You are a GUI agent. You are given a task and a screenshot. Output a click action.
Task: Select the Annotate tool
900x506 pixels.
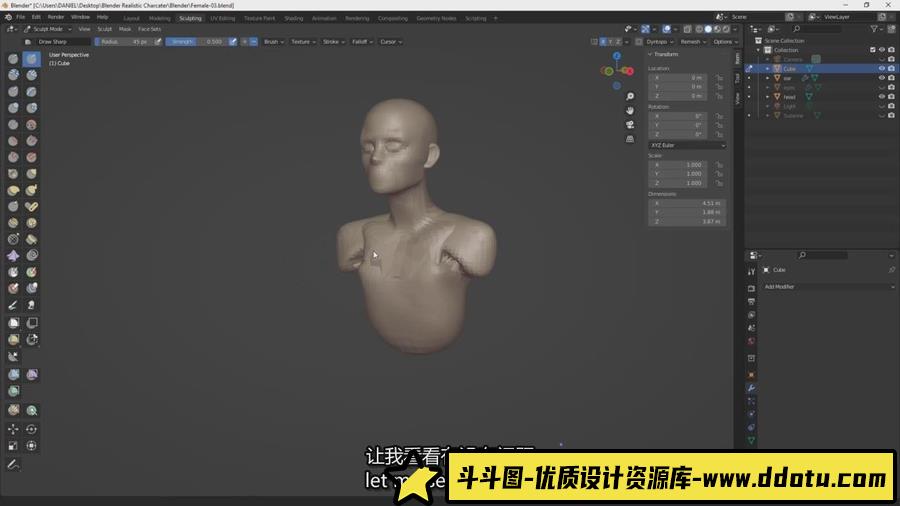[13, 465]
